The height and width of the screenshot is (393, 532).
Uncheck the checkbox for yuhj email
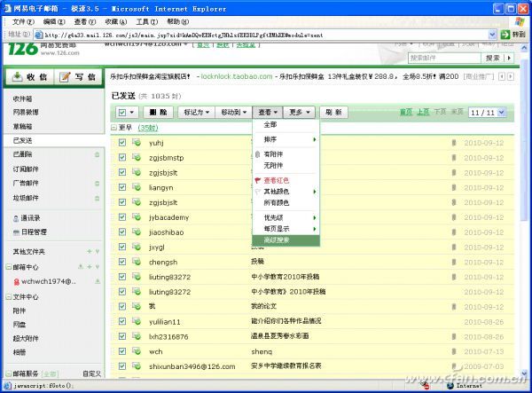122,143
